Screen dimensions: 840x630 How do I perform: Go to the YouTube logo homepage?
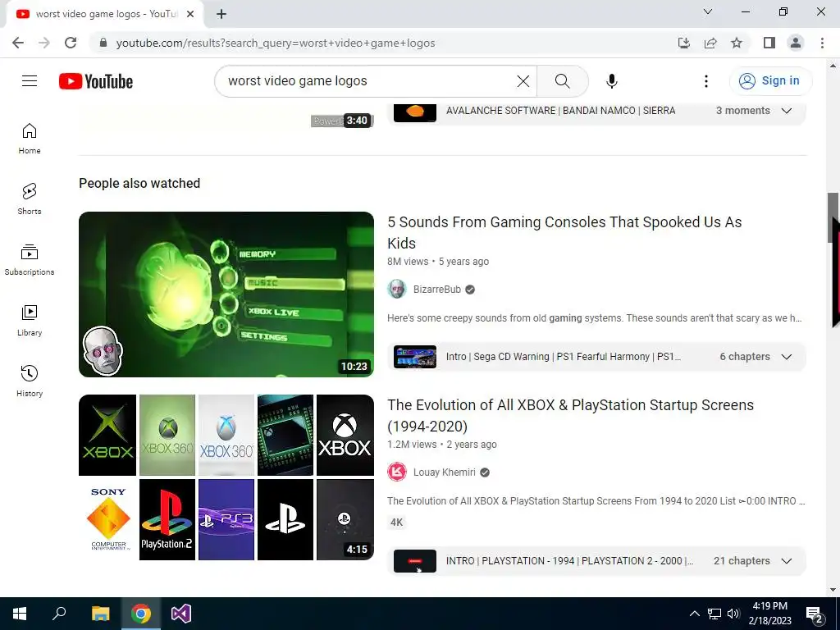pyautogui.click(x=96, y=81)
